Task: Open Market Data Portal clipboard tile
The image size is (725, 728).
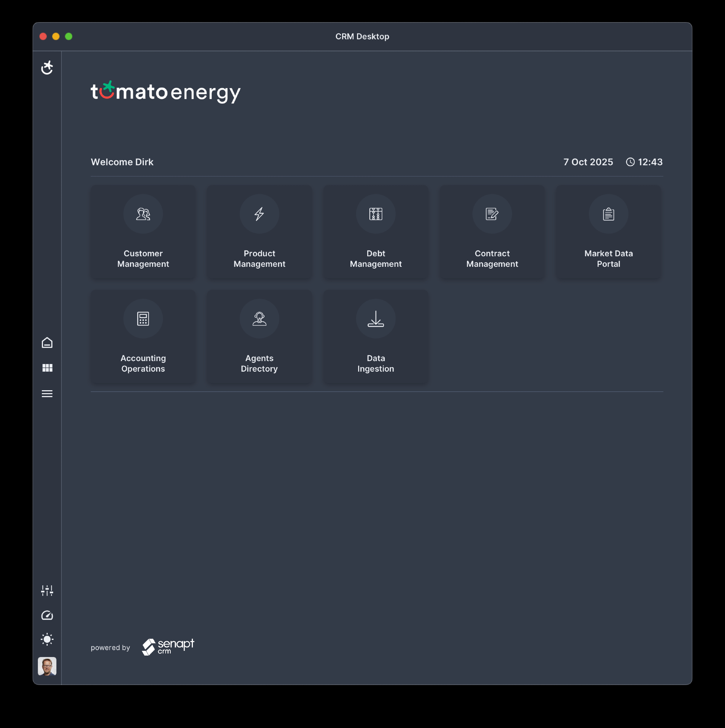Action: pyautogui.click(x=608, y=232)
